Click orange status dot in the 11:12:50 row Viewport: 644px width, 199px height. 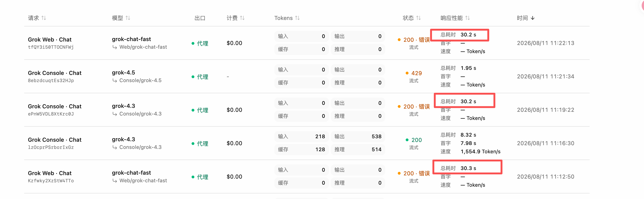point(399,173)
